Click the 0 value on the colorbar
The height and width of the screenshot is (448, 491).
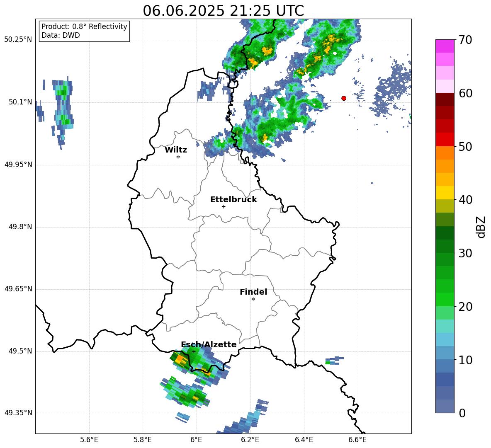point(462,413)
